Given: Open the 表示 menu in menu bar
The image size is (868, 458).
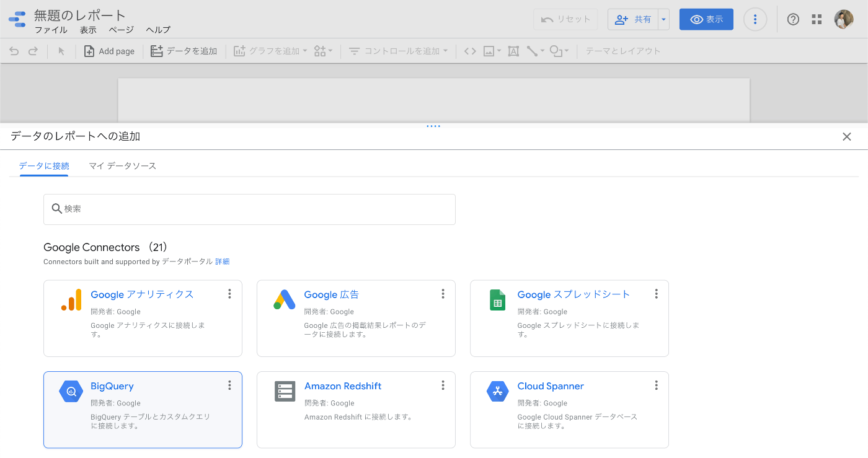Looking at the screenshot, I should pos(88,30).
